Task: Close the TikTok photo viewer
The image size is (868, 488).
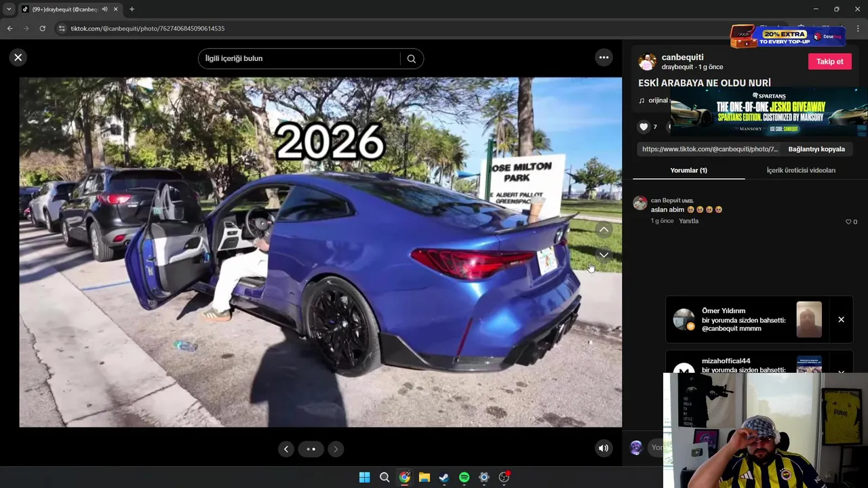Action: [x=18, y=58]
